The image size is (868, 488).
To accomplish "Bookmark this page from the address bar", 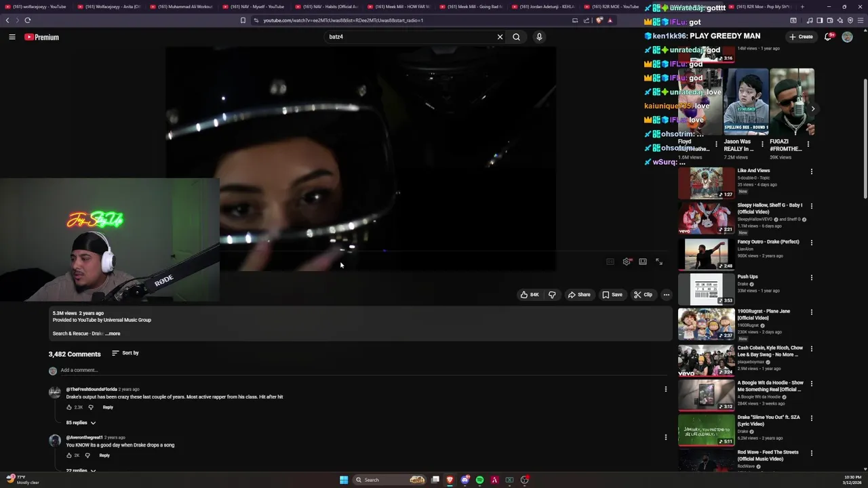I will [243, 20].
